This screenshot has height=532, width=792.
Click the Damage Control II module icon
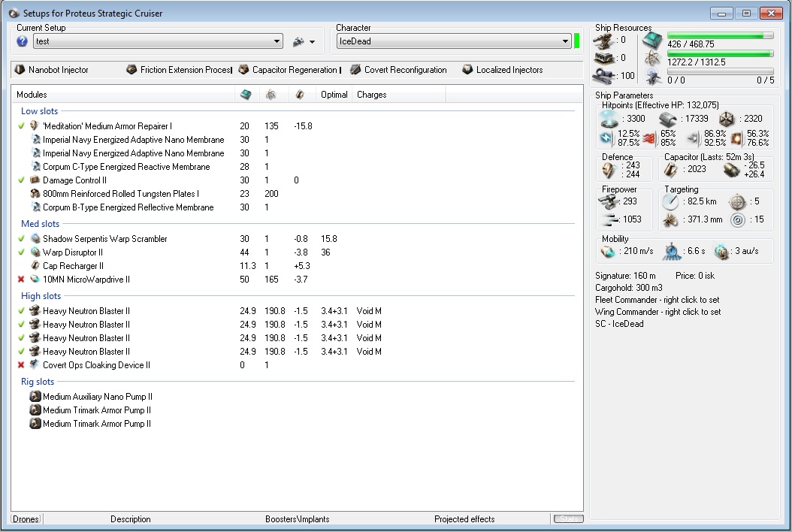coord(35,180)
